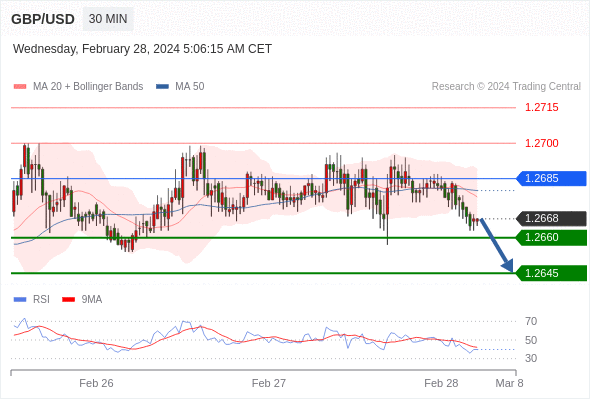Click the chart timestamp text
The height and width of the screenshot is (400, 590).
[x=142, y=49]
